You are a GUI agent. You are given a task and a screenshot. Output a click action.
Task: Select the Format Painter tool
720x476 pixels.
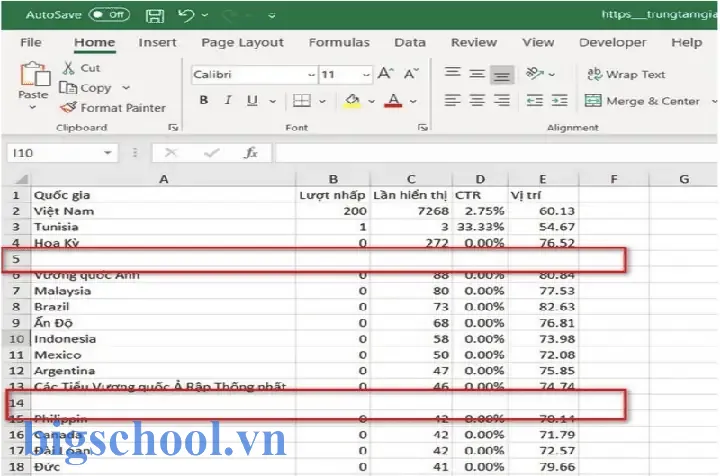(112, 108)
